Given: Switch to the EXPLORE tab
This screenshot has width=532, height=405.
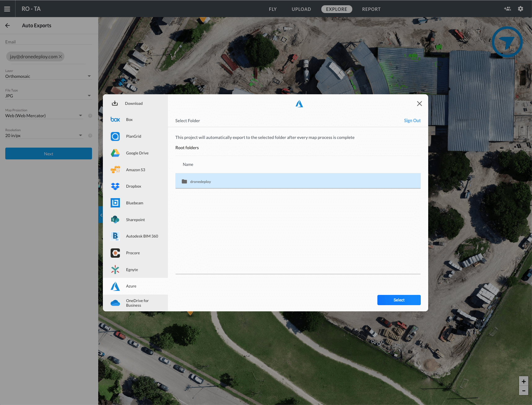Looking at the screenshot, I should click(x=336, y=9).
